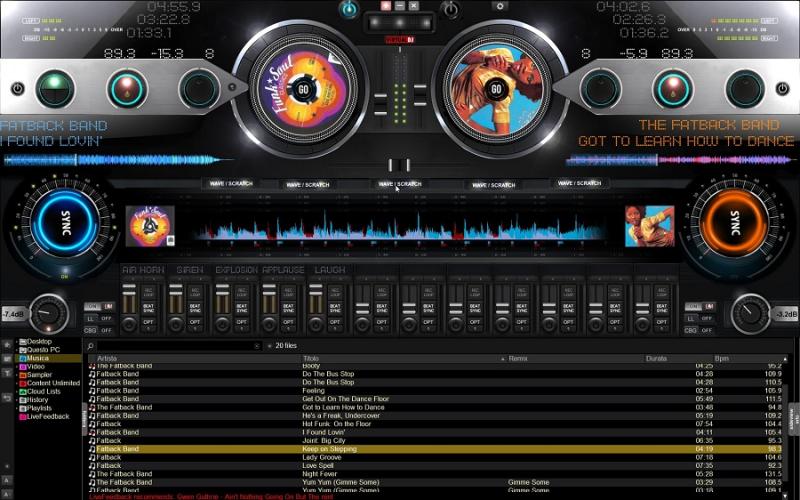The image size is (800, 500).
Task: Open the OPT menu for APPLAUSE sample
Action: (288, 322)
